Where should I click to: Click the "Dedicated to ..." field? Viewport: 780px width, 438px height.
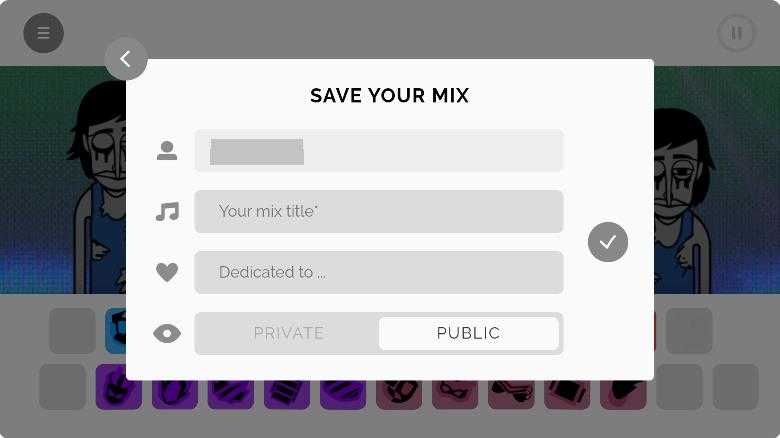click(379, 272)
